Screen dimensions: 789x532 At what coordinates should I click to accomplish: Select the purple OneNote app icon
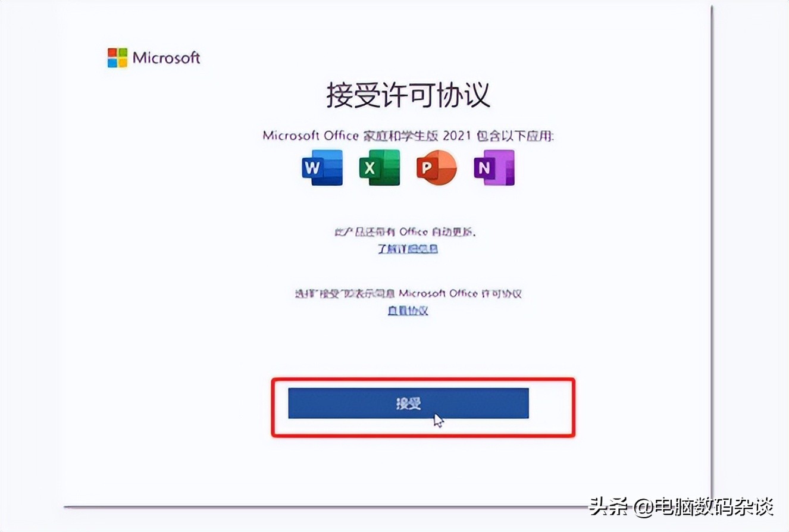click(x=494, y=168)
